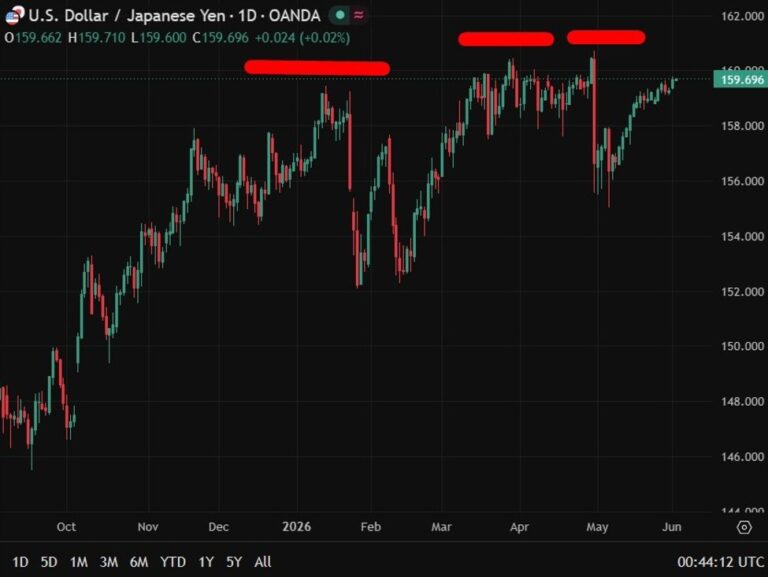This screenshot has height=577, width=768.
Task: Select the 5Y time range
Action: click(234, 562)
